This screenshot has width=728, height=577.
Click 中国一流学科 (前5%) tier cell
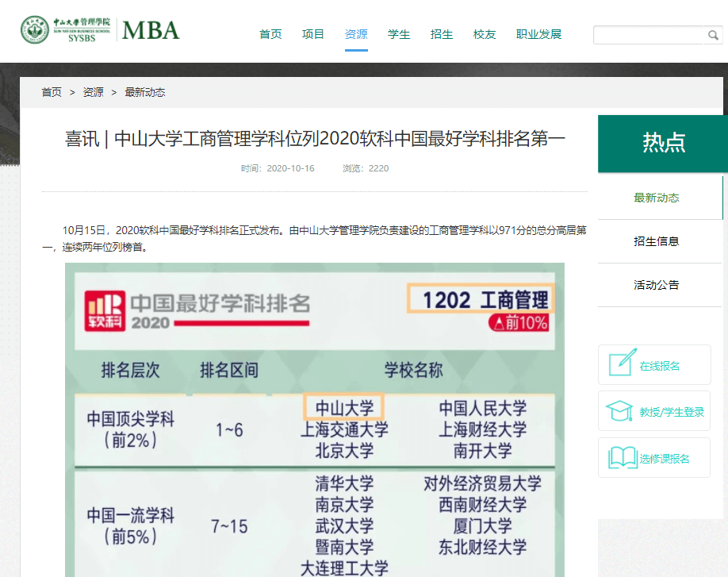tap(131, 526)
